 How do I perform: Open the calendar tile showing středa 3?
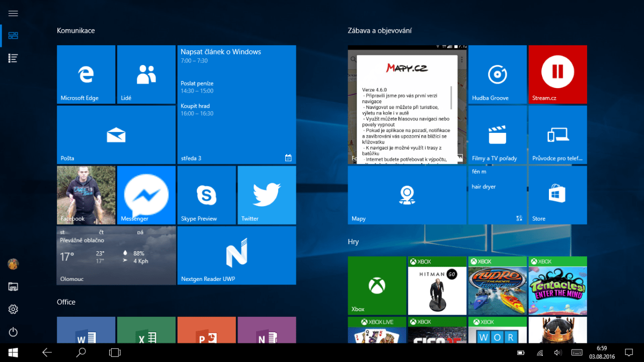tap(236, 105)
